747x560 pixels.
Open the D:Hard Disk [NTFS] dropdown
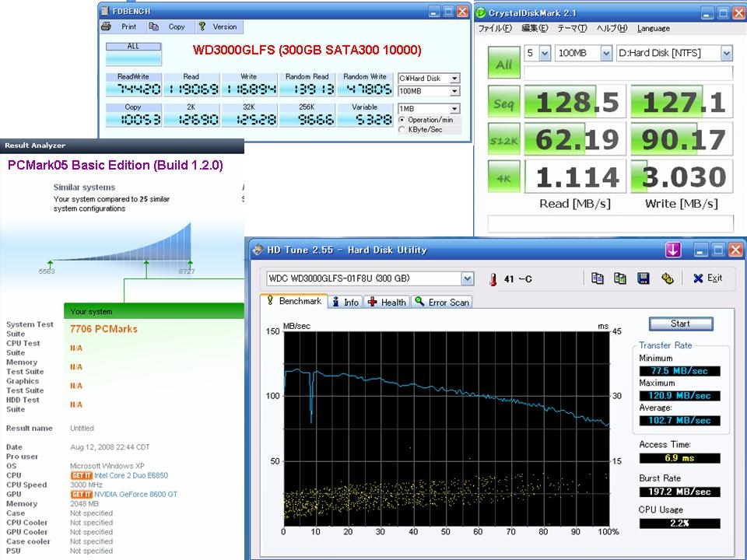coord(726,54)
